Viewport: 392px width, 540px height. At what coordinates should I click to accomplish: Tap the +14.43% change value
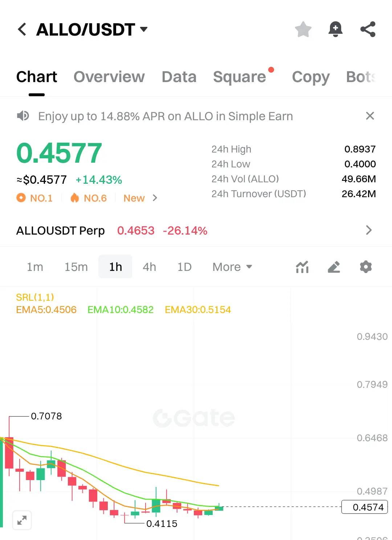(99, 180)
